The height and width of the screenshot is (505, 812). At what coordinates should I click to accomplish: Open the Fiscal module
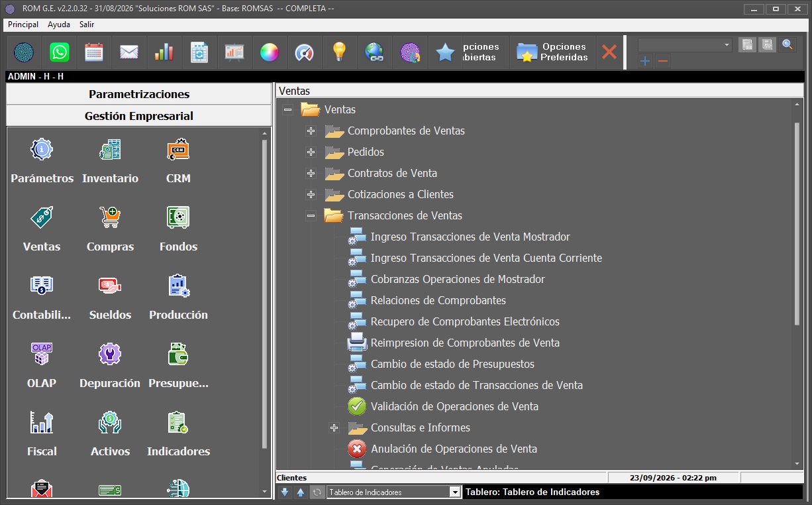(42, 434)
